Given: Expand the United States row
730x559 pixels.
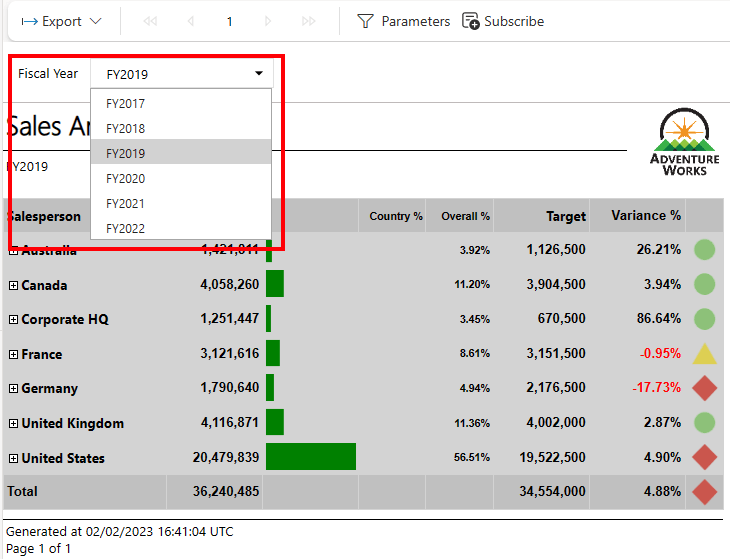Looking at the screenshot, I should [x=13, y=459].
